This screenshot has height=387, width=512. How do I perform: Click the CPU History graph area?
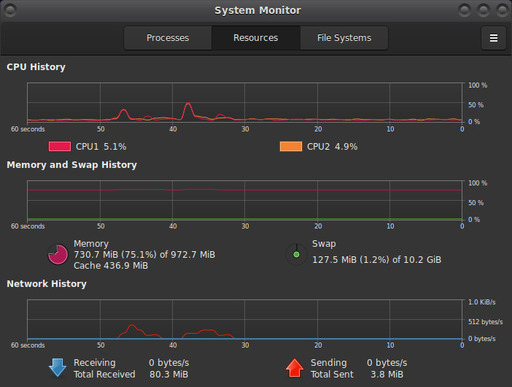[x=245, y=103]
